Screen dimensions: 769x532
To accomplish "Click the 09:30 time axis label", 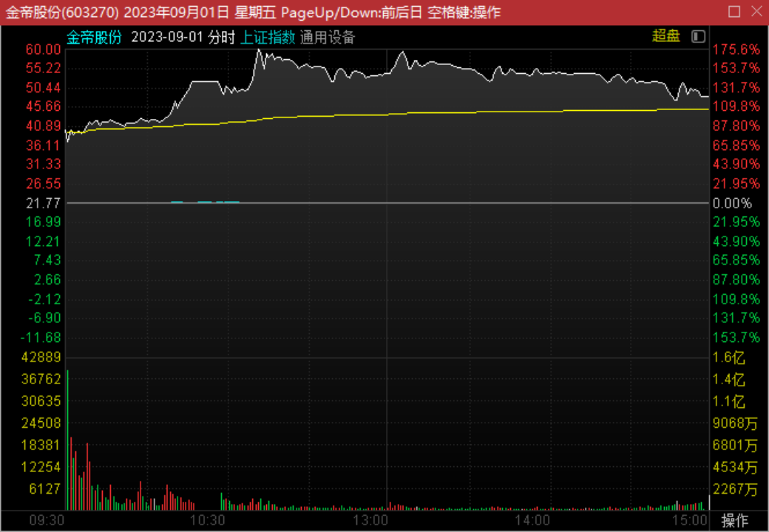I will tap(47, 520).
